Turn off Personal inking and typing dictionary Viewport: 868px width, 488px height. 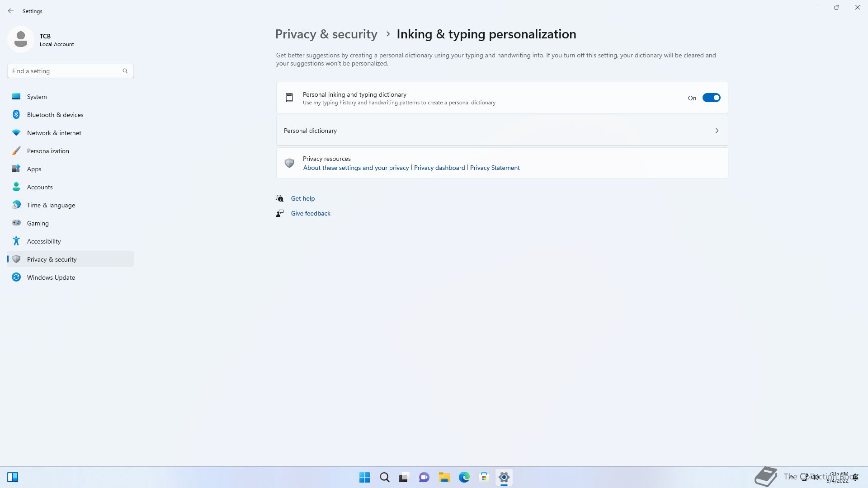711,98
